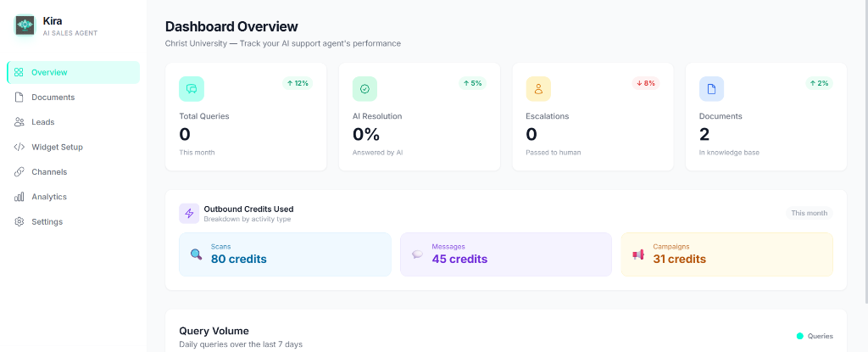
Task: Click the Analytics bar chart icon
Action: tap(19, 197)
